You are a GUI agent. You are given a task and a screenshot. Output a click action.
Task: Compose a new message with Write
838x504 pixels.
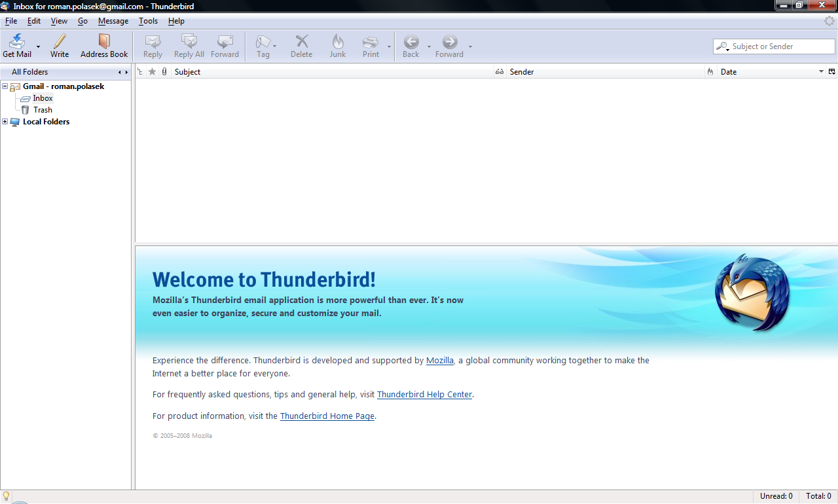[60, 46]
